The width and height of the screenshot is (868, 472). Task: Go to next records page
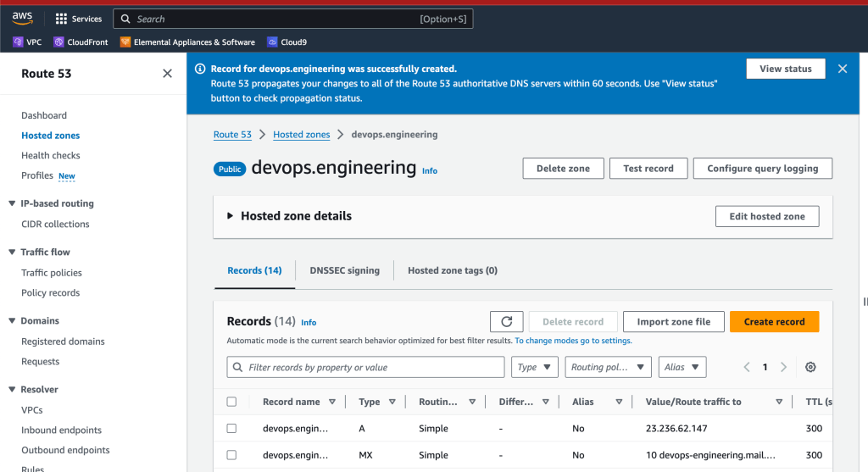783,367
